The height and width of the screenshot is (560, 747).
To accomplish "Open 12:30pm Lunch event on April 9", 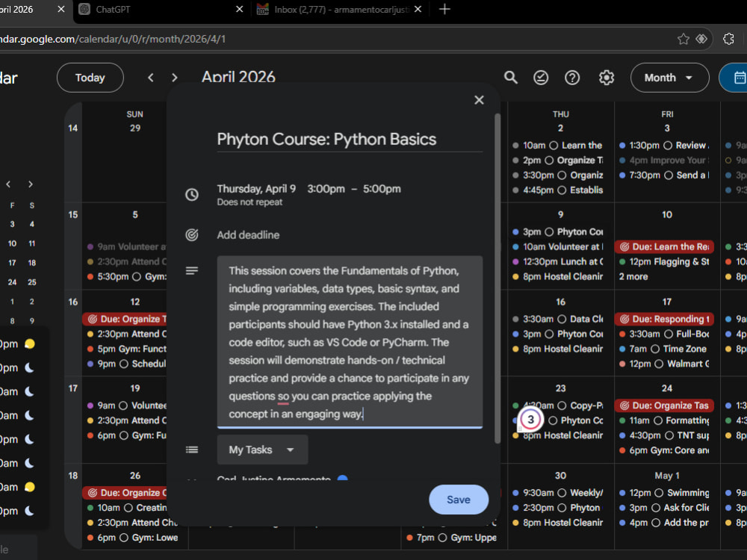I will (x=558, y=262).
